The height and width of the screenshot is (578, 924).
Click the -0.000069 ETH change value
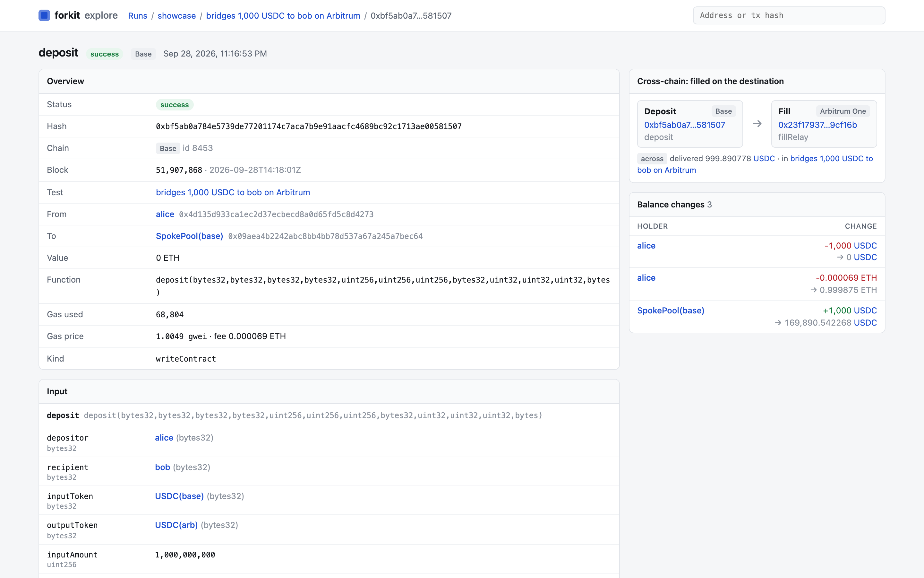(846, 278)
